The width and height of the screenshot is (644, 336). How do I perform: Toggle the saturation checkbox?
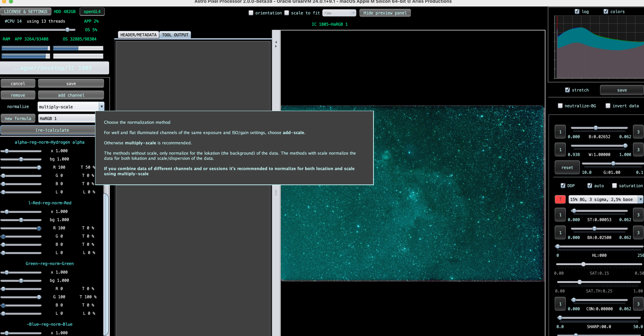pos(614,185)
